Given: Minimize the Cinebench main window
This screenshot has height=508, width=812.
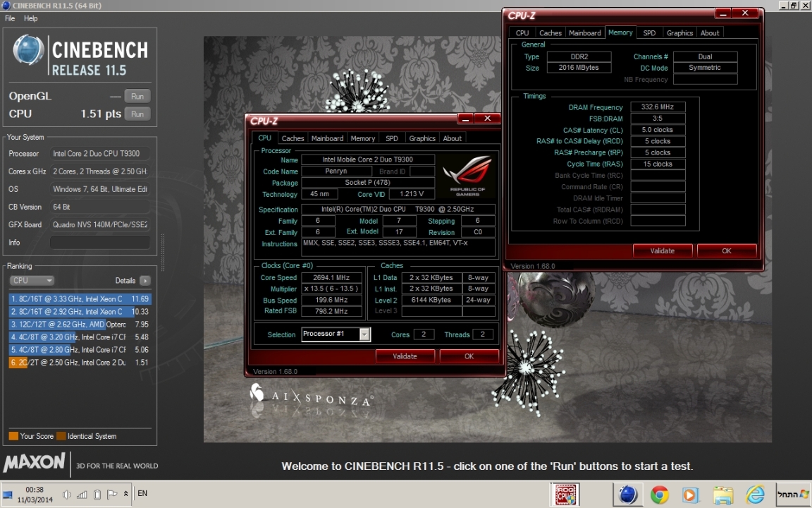Looking at the screenshot, I should point(783,5).
